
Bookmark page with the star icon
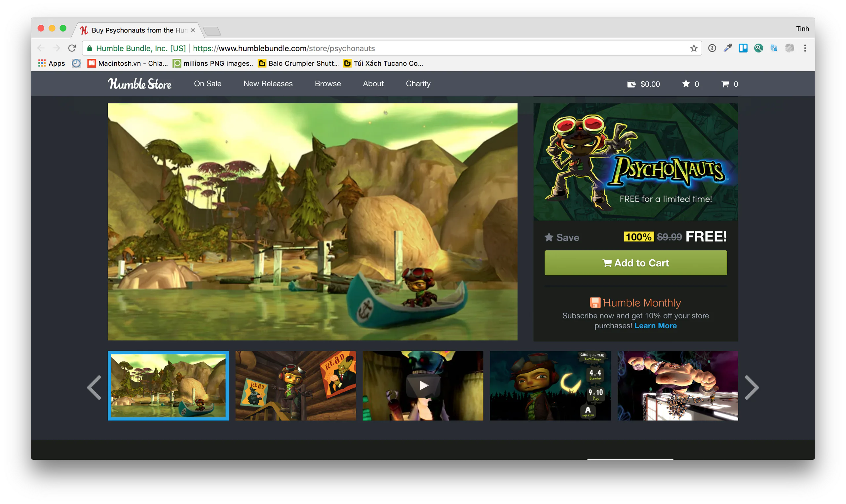[x=693, y=48]
